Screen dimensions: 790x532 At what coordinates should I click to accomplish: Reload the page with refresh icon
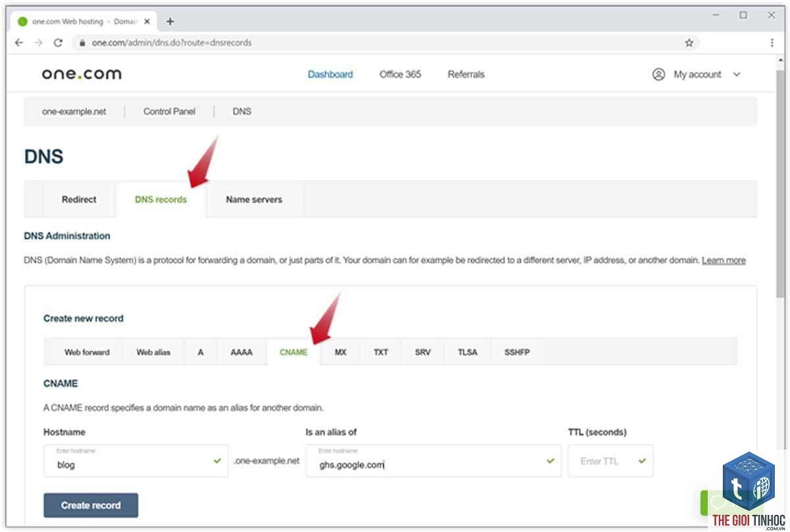pyautogui.click(x=58, y=43)
